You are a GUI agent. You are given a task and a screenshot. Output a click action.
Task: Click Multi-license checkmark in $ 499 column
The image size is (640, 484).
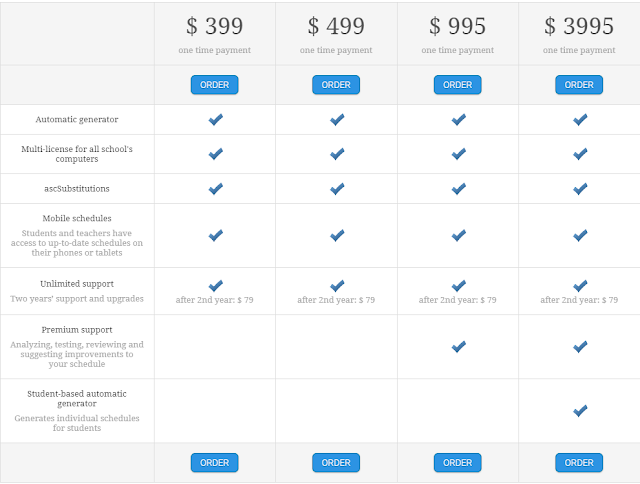pos(337,154)
